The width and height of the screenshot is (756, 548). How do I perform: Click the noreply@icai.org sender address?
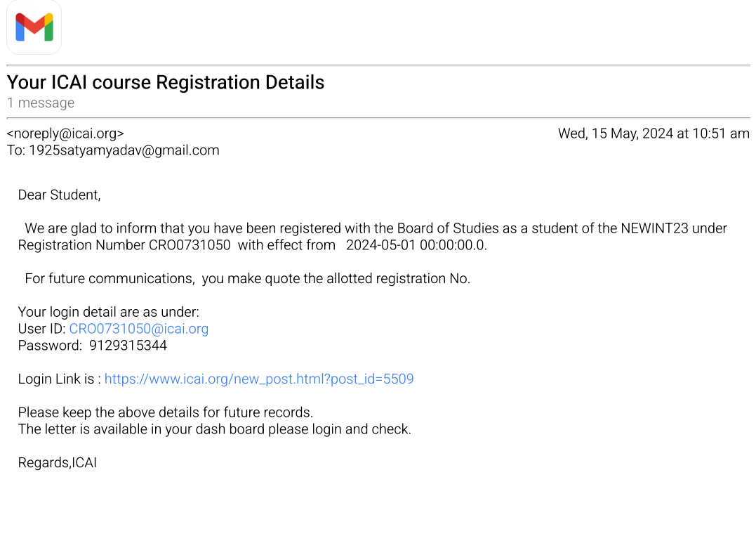click(x=65, y=133)
